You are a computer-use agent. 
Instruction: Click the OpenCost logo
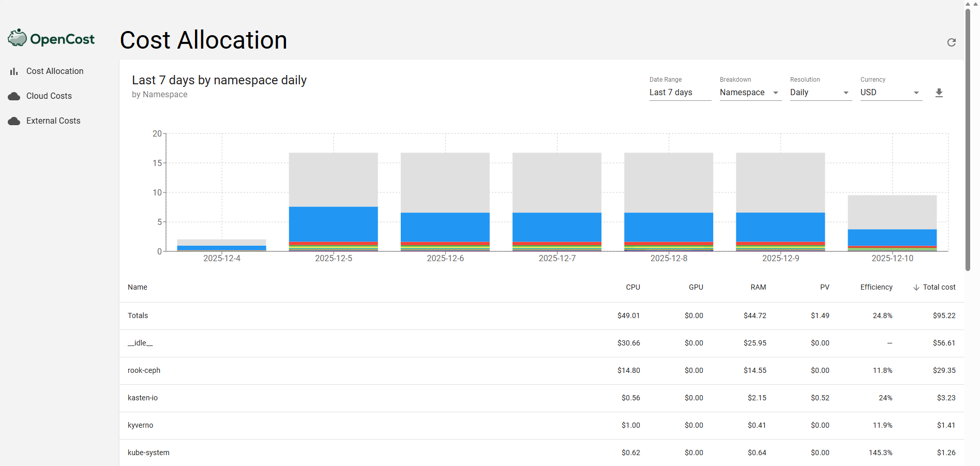point(50,37)
